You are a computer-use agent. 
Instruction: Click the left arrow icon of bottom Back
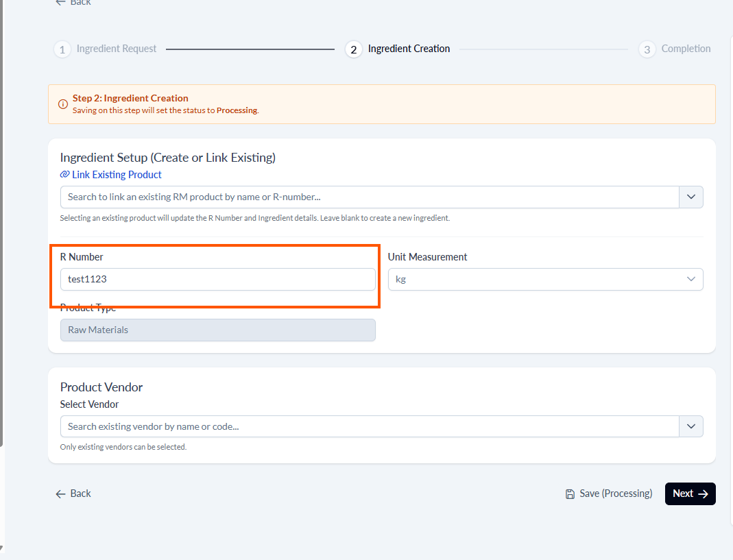pyautogui.click(x=60, y=494)
